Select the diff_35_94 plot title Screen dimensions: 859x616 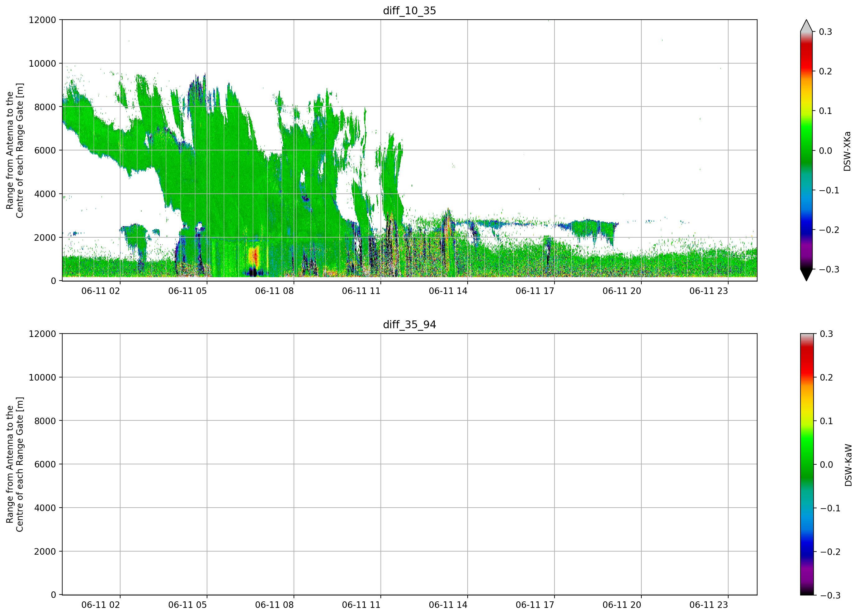point(409,325)
